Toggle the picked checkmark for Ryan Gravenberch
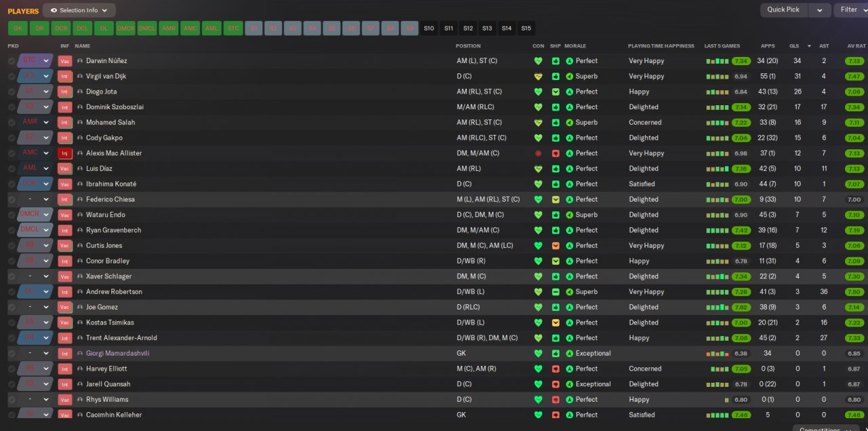 coord(12,230)
